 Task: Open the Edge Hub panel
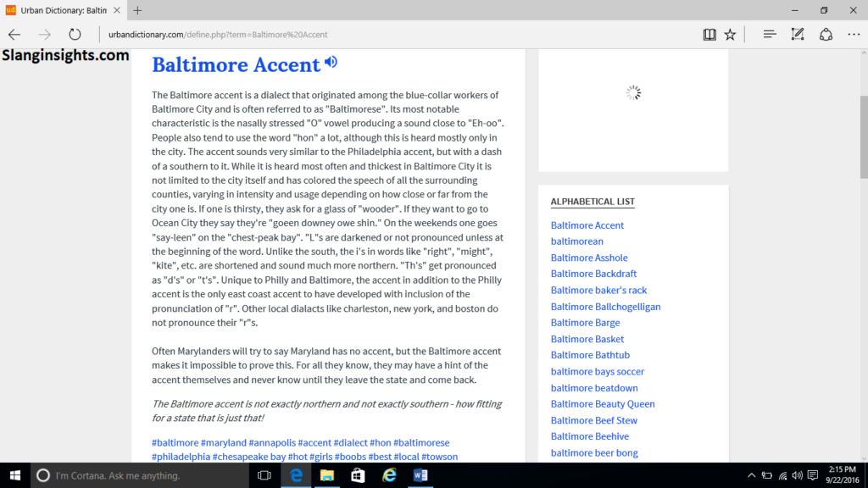point(770,34)
